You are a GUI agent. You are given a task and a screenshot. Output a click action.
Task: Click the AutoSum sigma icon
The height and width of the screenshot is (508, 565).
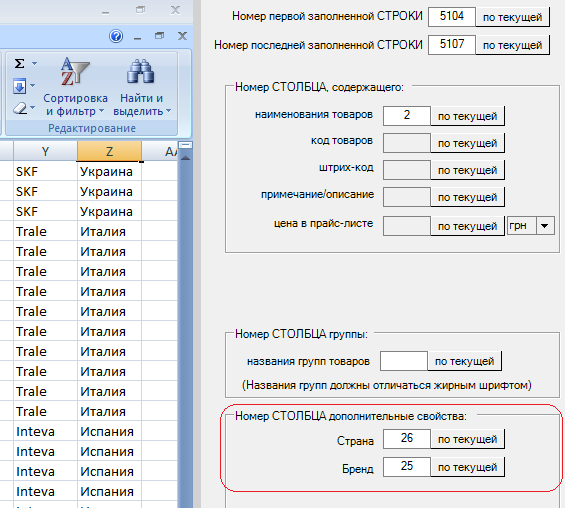[x=19, y=64]
